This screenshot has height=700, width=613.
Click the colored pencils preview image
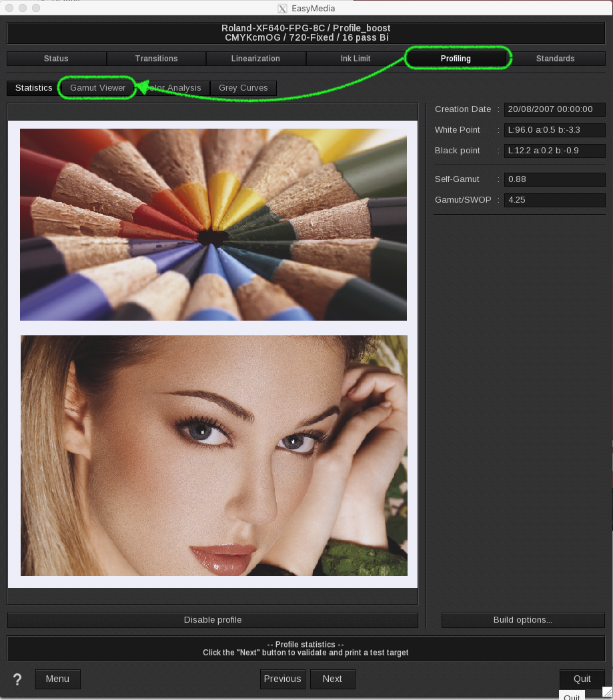click(x=213, y=225)
